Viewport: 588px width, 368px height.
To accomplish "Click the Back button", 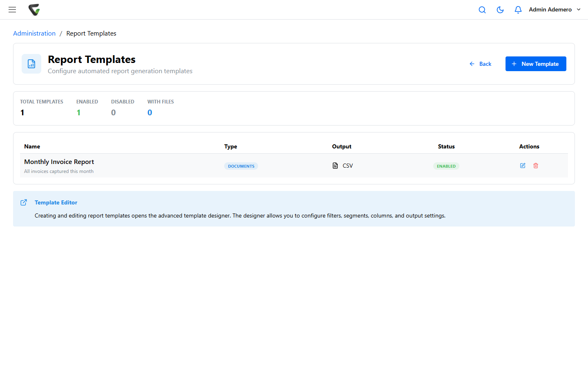I will coord(480,64).
